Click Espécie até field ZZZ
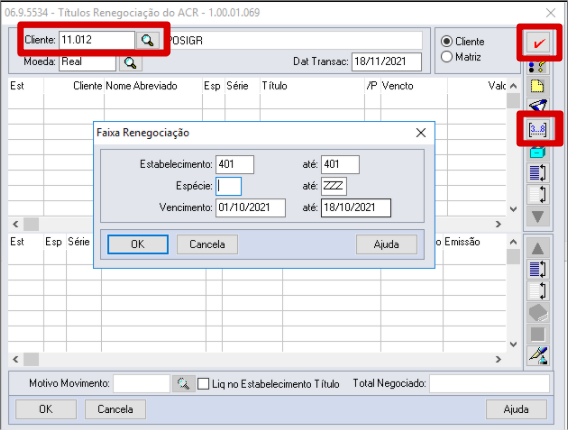 pos(334,186)
